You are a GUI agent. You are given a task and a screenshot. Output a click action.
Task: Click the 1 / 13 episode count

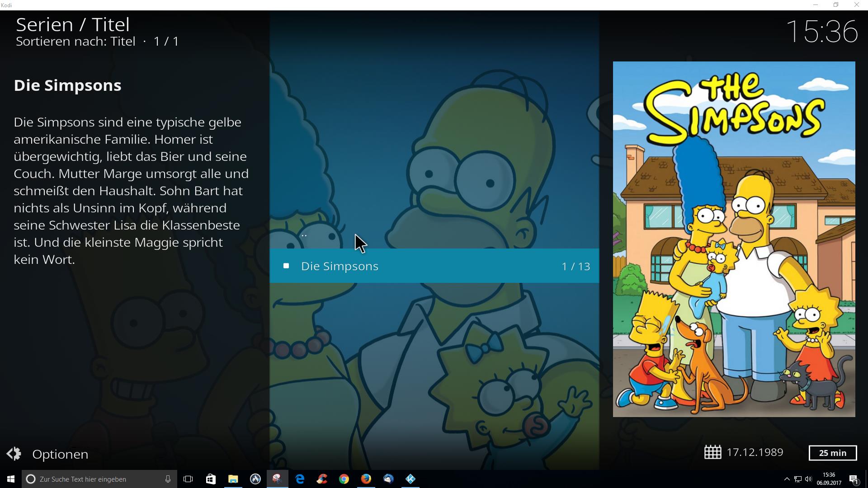click(576, 266)
